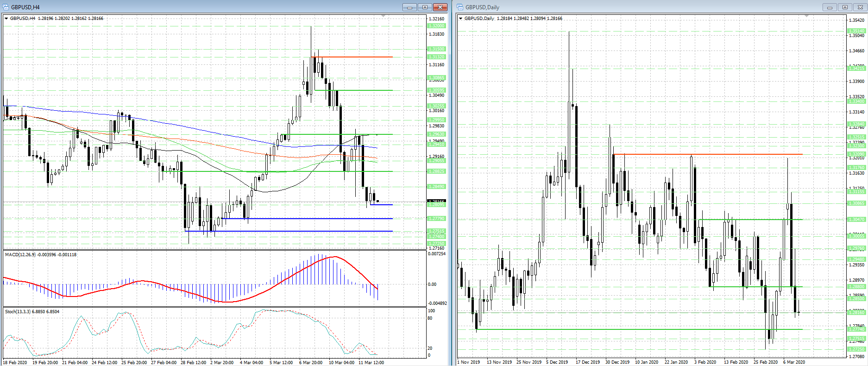Click the MACD(12,26,9) indicator label
The image size is (868, 366).
coord(40,255)
